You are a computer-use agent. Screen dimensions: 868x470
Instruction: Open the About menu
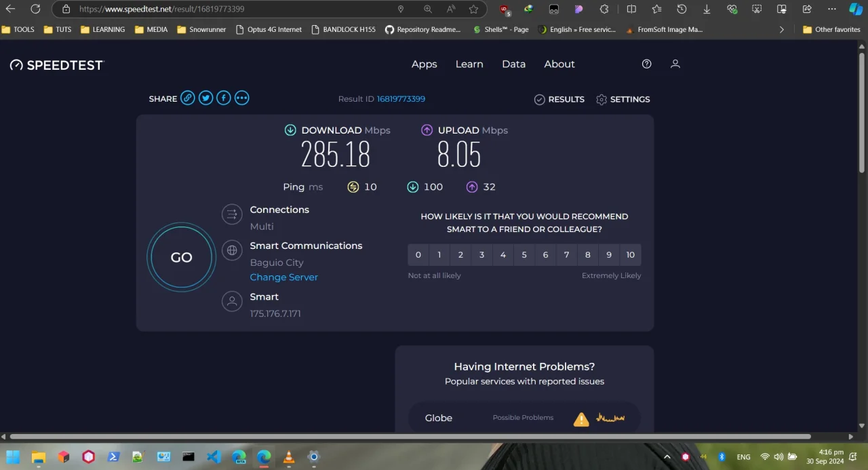(559, 64)
